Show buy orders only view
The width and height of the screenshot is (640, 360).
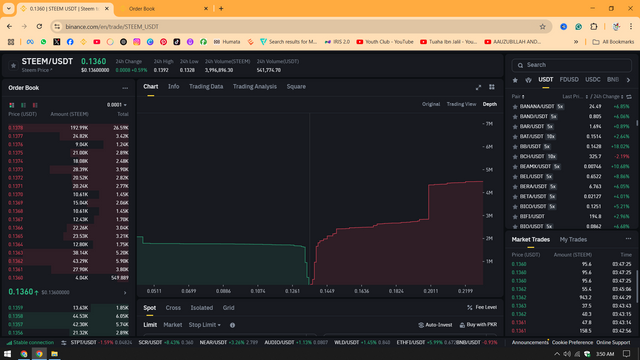23,105
